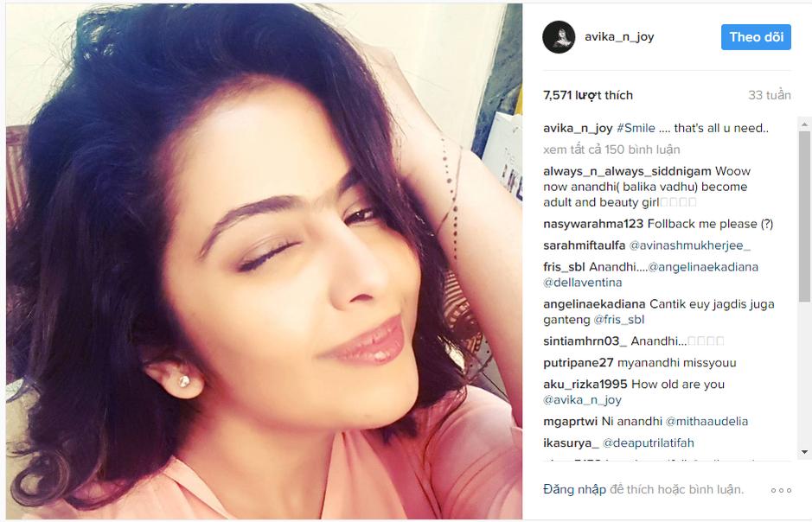The height and width of the screenshot is (522, 812).
Task: Open nasywarahma123 commenter profile
Action: pos(593,224)
